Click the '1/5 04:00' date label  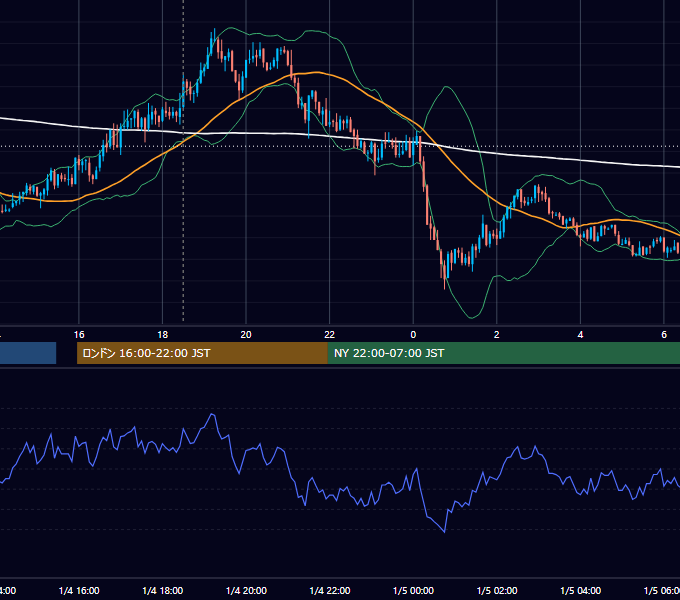pyautogui.click(x=581, y=590)
